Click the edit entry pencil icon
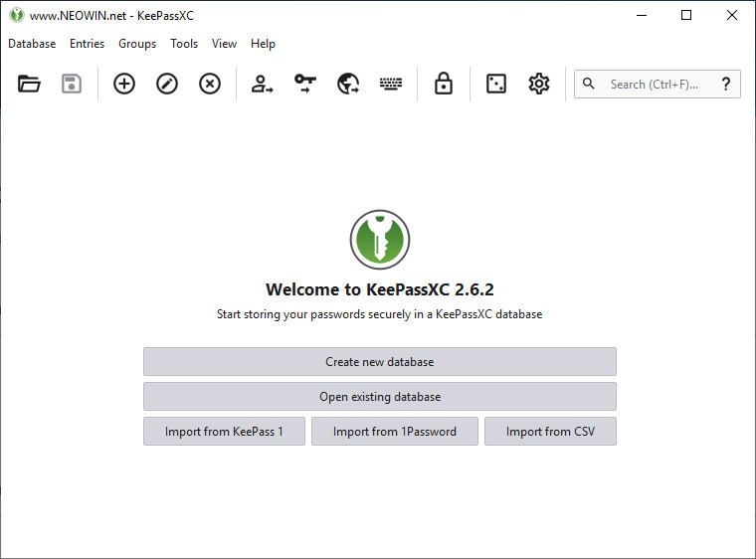This screenshot has width=756, height=559. pos(167,85)
